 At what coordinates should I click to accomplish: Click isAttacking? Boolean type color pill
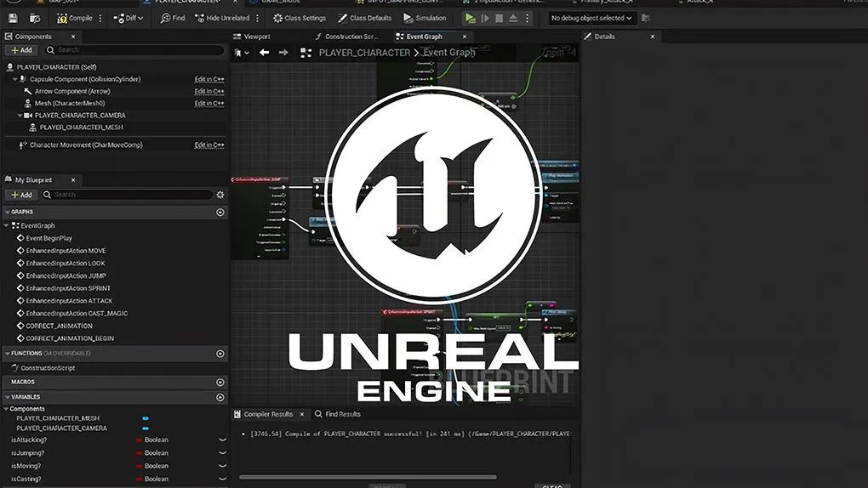point(139,440)
